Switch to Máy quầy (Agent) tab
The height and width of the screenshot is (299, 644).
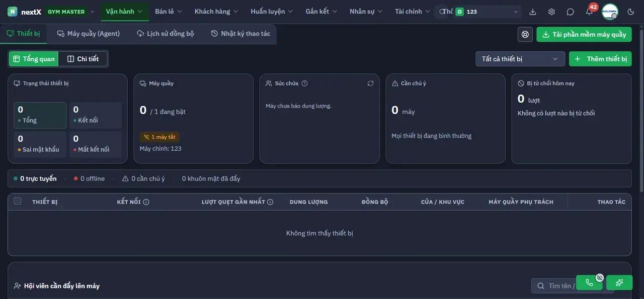pos(89,34)
